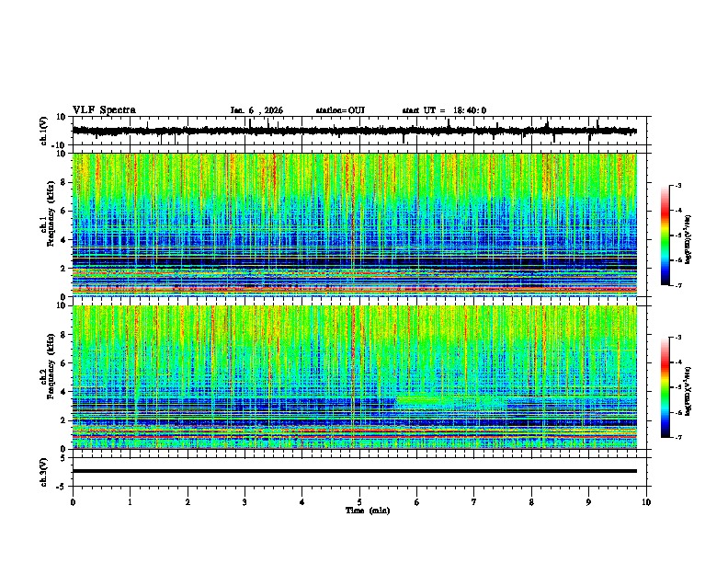Click the thick black ch.3 voltage trace

355,471
